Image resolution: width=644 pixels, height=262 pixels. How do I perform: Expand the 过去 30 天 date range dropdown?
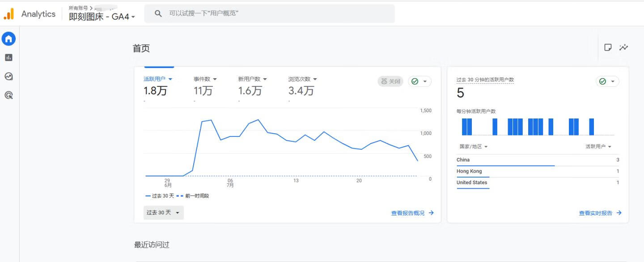pyautogui.click(x=163, y=213)
